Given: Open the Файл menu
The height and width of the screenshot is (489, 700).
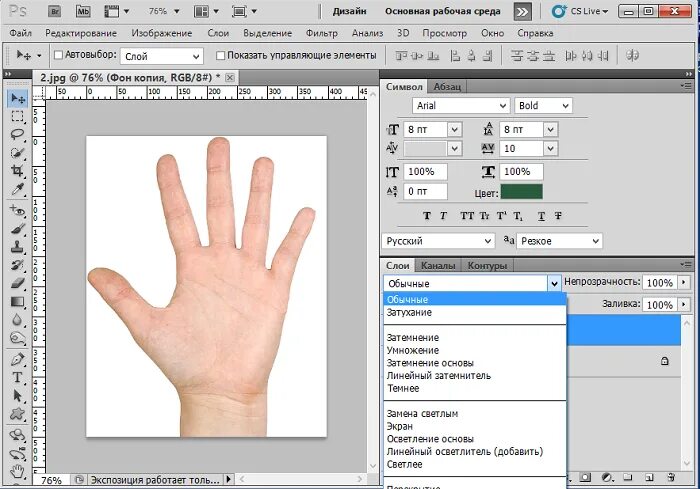Looking at the screenshot, I should (x=20, y=33).
